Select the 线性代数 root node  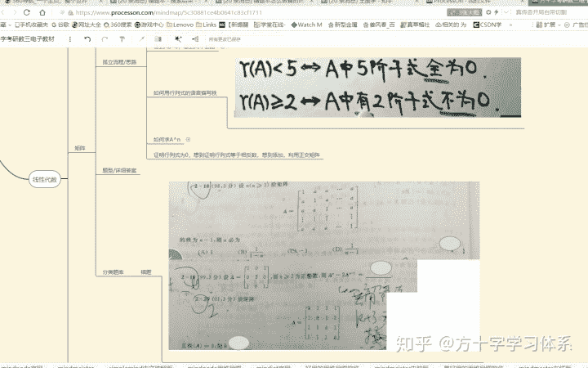coord(44,177)
